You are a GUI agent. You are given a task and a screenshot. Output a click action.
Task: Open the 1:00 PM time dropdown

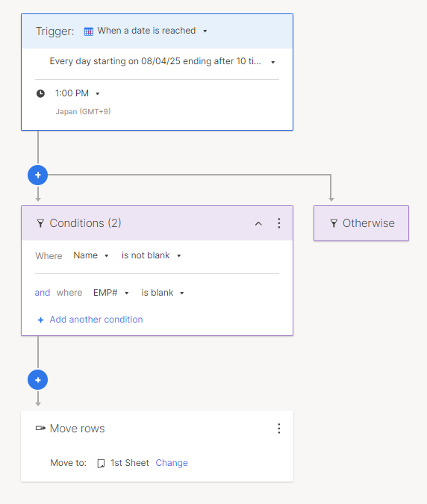(x=78, y=93)
